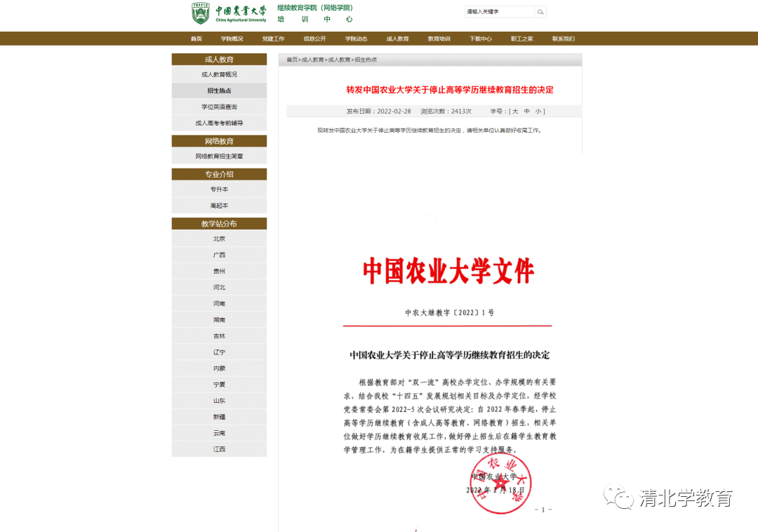The height and width of the screenshot is (532, 758).
Task: Choose 内蒙 teaching station
Action: coord(219,368)
